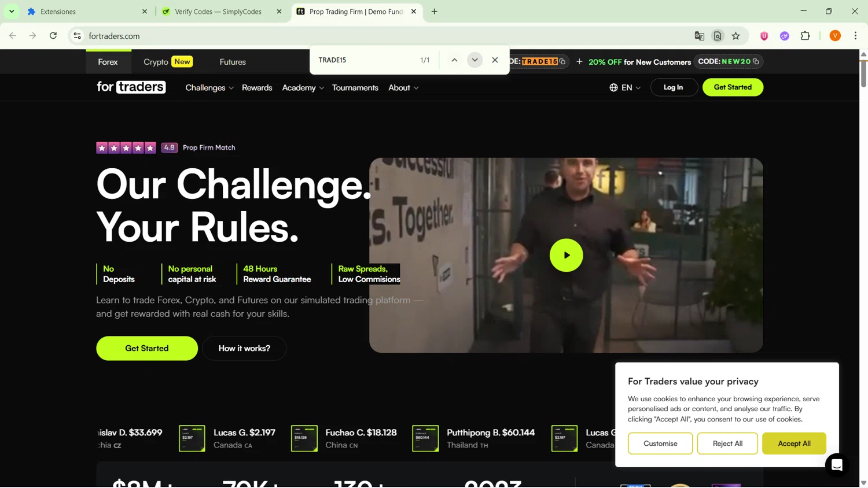Copy the NEW20 code icon
The image size is (868, 488).
756,62
